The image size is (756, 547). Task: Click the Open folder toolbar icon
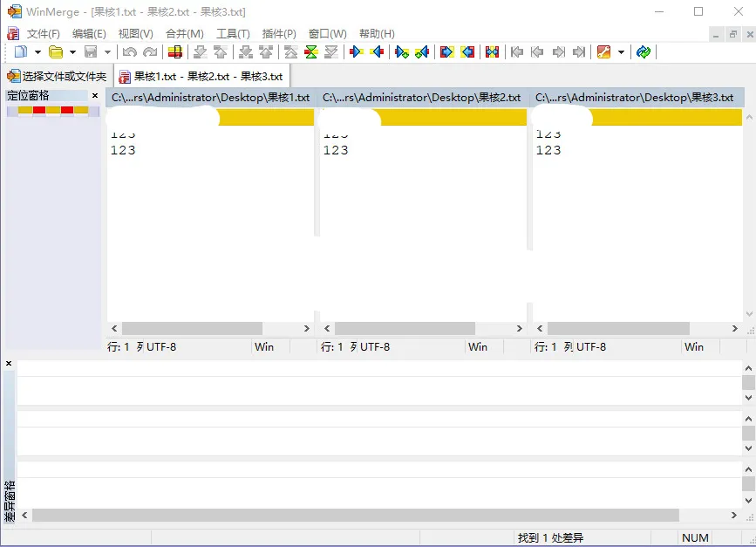pos(56,52)
